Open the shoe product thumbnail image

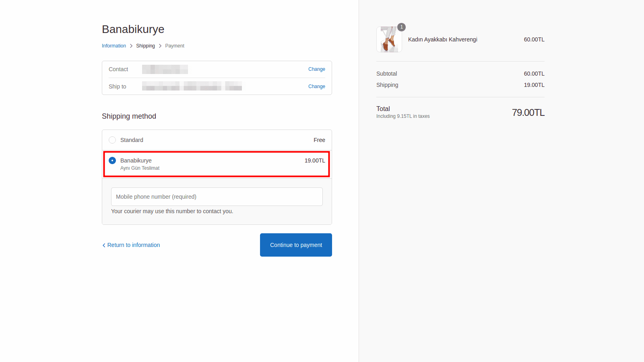point(389,40)
